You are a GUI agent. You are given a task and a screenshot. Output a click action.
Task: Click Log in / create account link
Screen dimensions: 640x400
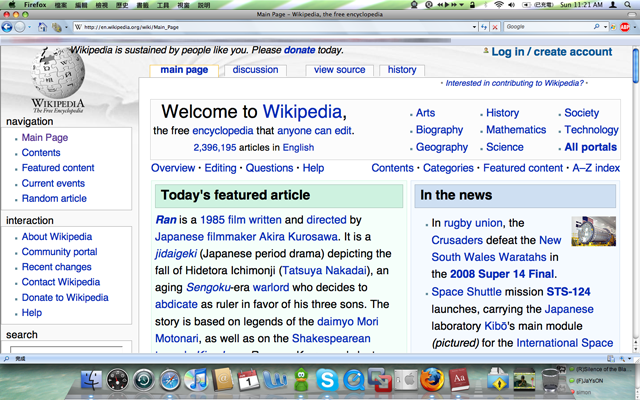552,52
